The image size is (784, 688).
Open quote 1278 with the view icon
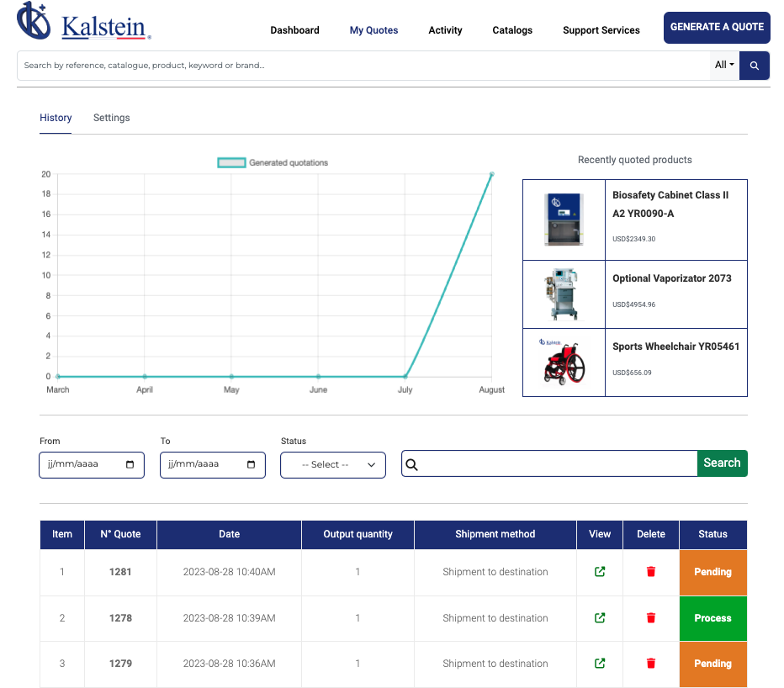[600, 618]
